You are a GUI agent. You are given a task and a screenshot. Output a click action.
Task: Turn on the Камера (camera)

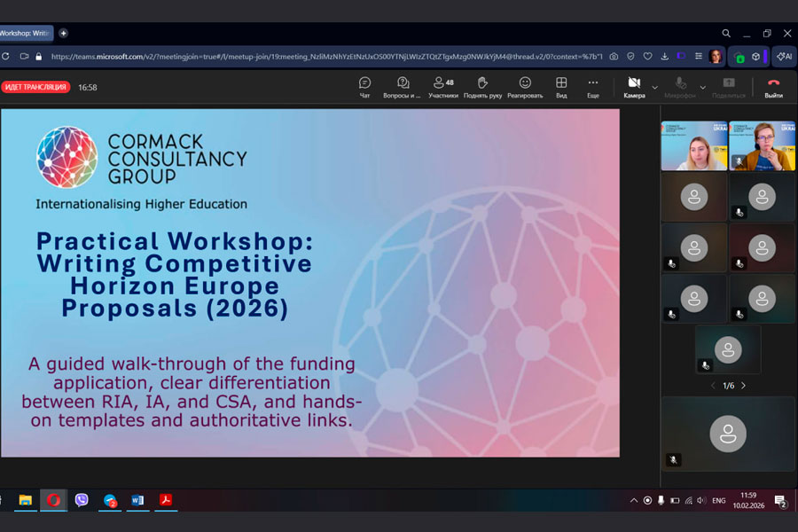pos(634,87)
